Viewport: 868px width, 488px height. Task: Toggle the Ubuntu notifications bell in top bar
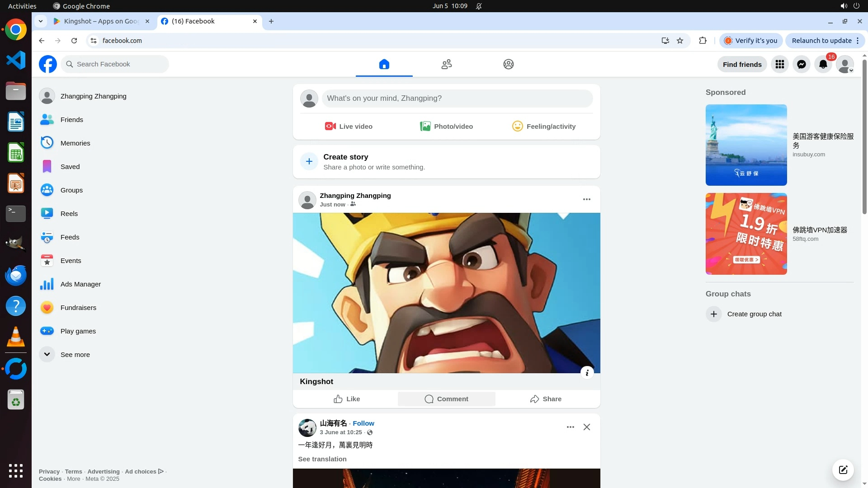tap(479, 6)
